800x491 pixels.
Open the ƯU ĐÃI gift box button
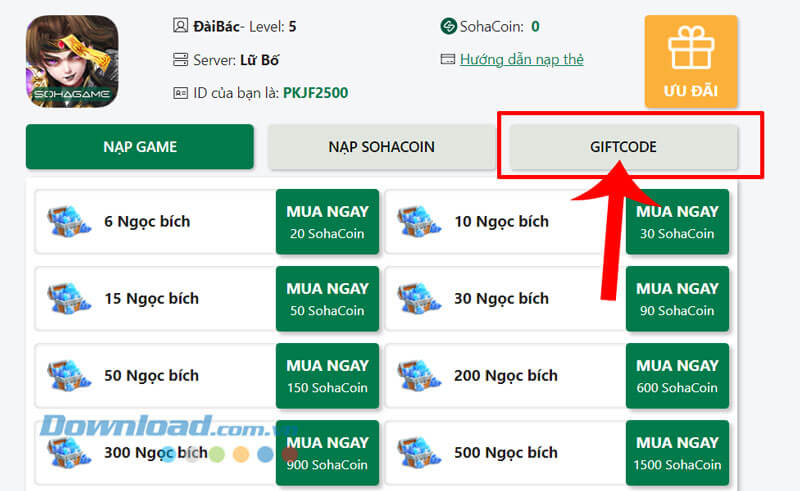coord(691,61)
